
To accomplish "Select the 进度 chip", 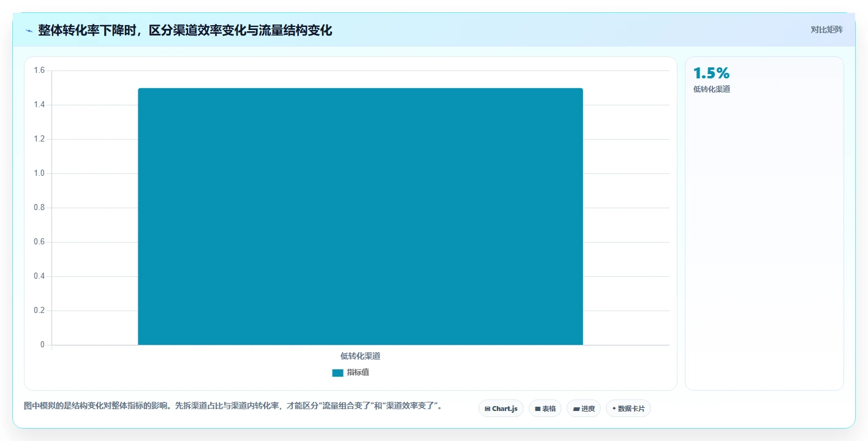I will coord(583,409).
